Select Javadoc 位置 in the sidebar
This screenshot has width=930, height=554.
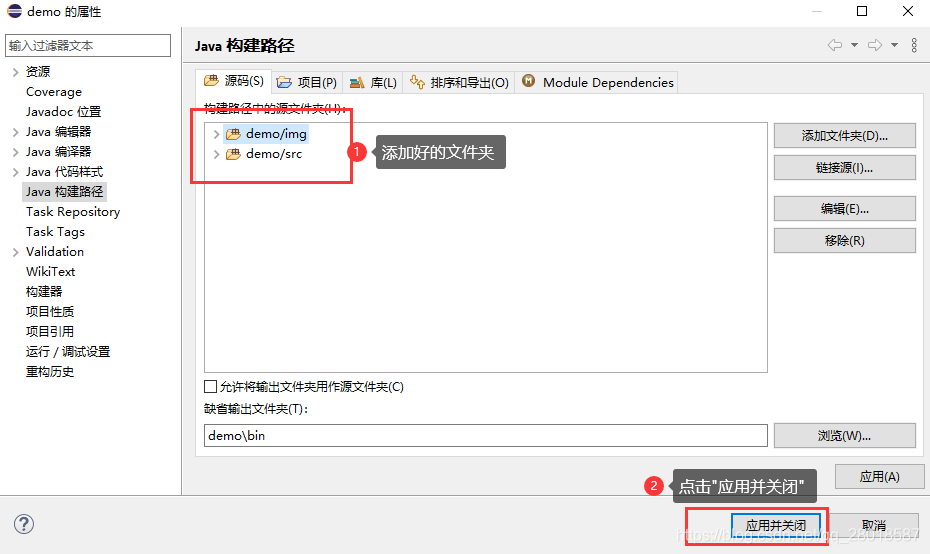click(x=63, y=112)
